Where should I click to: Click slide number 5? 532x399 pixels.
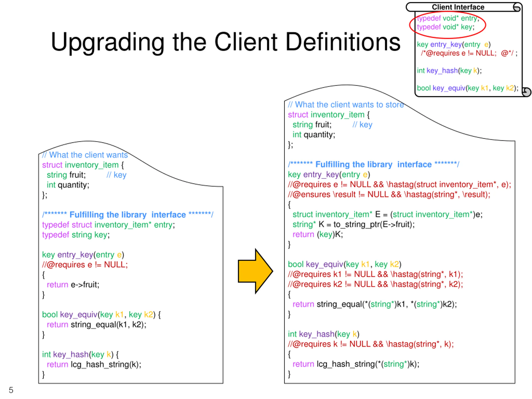pyautogui.click(x=11, y=390)
